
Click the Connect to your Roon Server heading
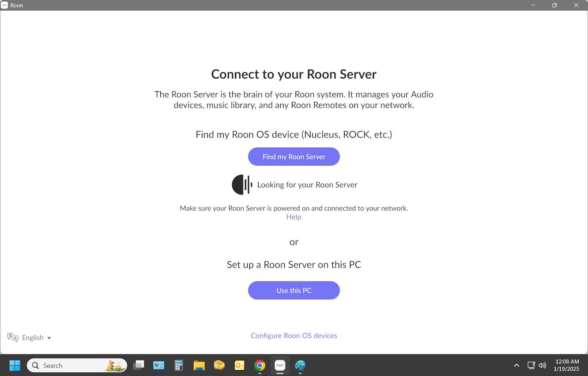294,74
